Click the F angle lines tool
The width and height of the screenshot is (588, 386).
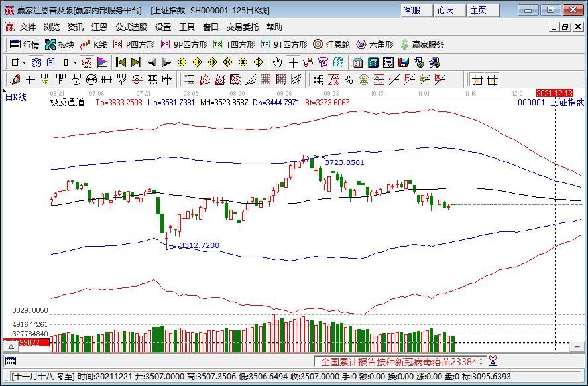click(x=410, y=80)
